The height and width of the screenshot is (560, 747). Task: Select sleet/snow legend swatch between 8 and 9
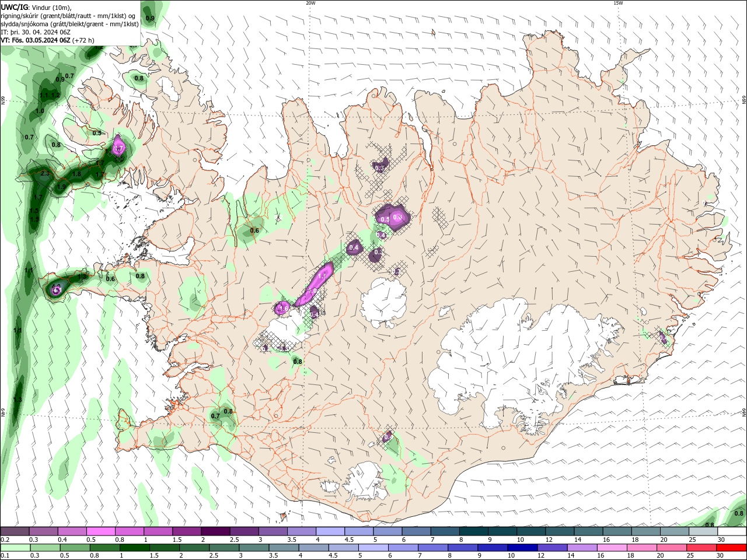point(473,531)
